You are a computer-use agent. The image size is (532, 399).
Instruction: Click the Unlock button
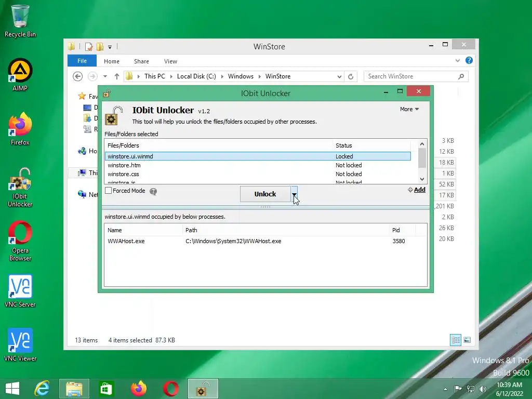pos(265,194)
